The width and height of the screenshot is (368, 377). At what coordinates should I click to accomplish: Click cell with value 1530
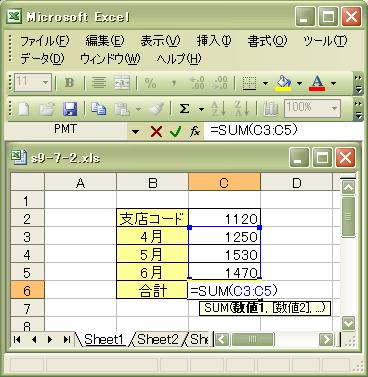point(224,255)
